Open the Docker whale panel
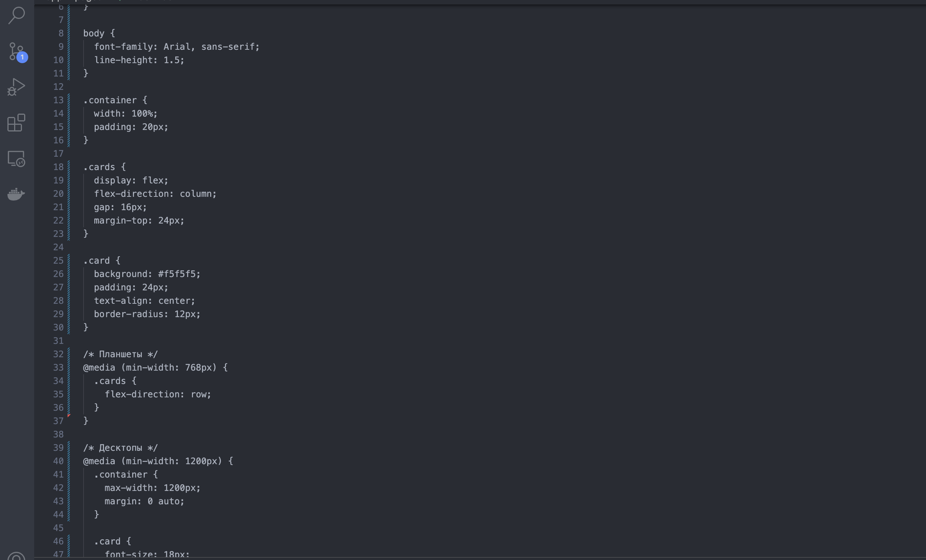The image size is (926, 560). click(16, 194)
